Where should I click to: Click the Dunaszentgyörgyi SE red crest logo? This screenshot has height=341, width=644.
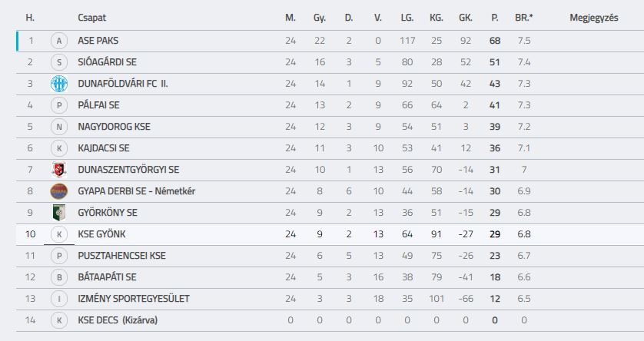click(59, 170)
